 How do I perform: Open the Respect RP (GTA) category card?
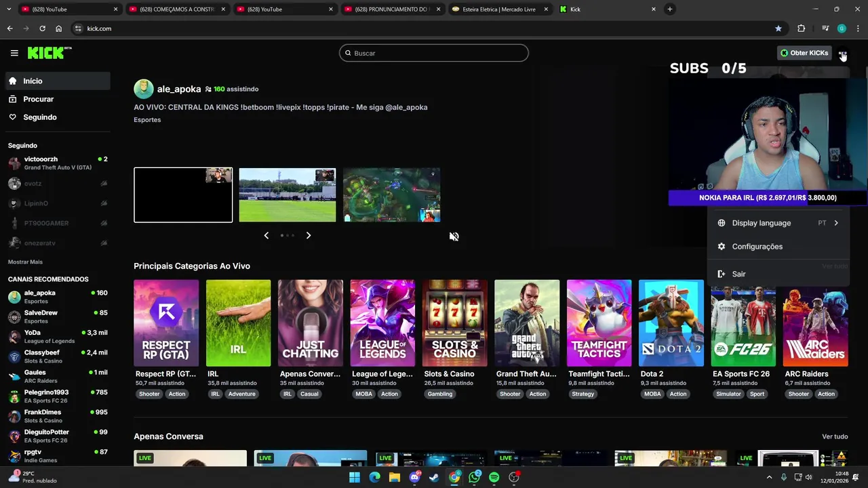(x=166, y=323)
